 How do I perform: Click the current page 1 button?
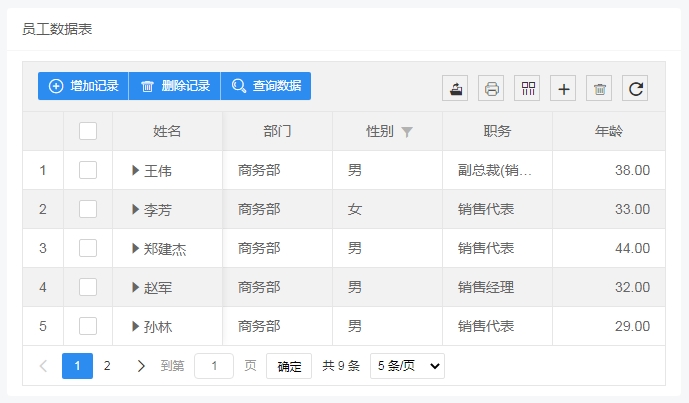pyautogui.click(x=77, y=366)
